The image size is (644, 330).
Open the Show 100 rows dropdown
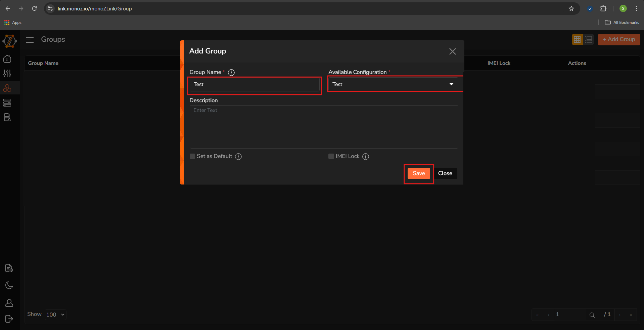click(55, 315)
